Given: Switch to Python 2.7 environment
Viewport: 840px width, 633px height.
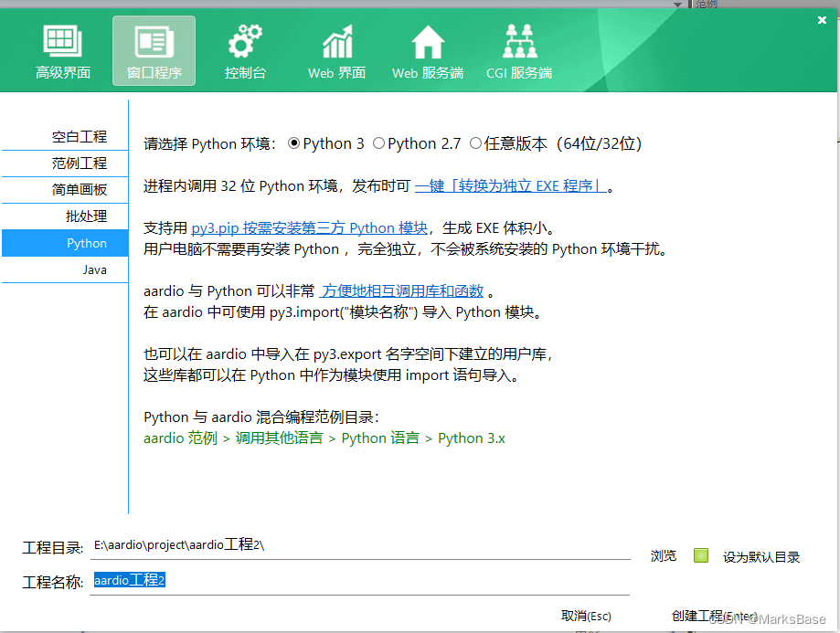Looking at the screenshot, I should point(377,142).
